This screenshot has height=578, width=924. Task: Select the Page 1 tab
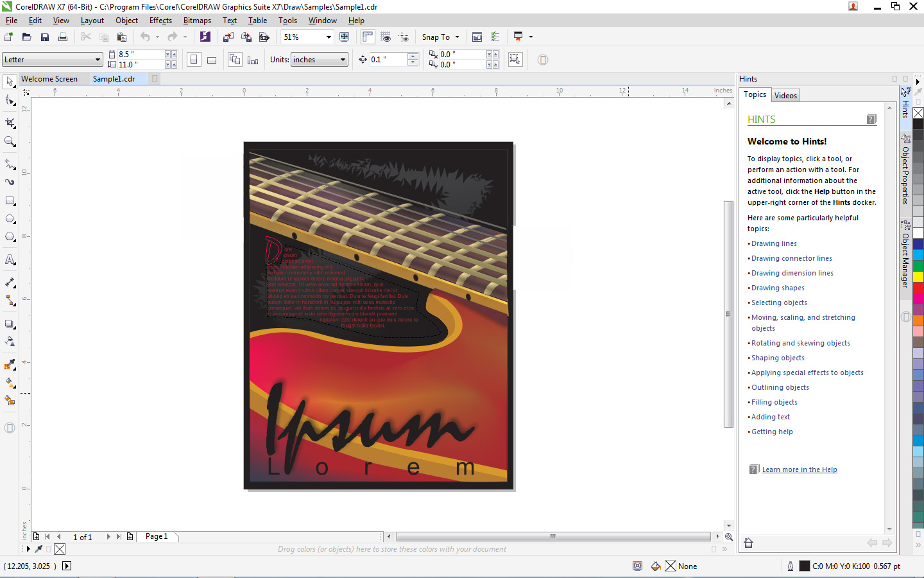click(157, 536)
